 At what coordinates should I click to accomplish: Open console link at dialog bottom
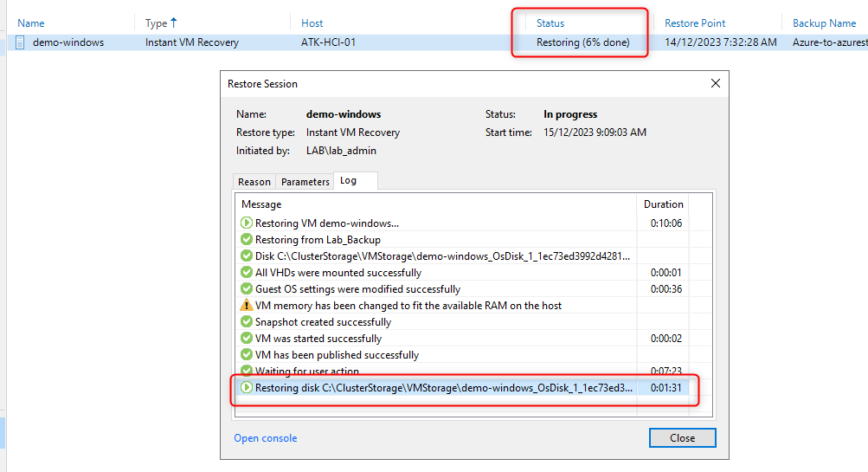265,438
